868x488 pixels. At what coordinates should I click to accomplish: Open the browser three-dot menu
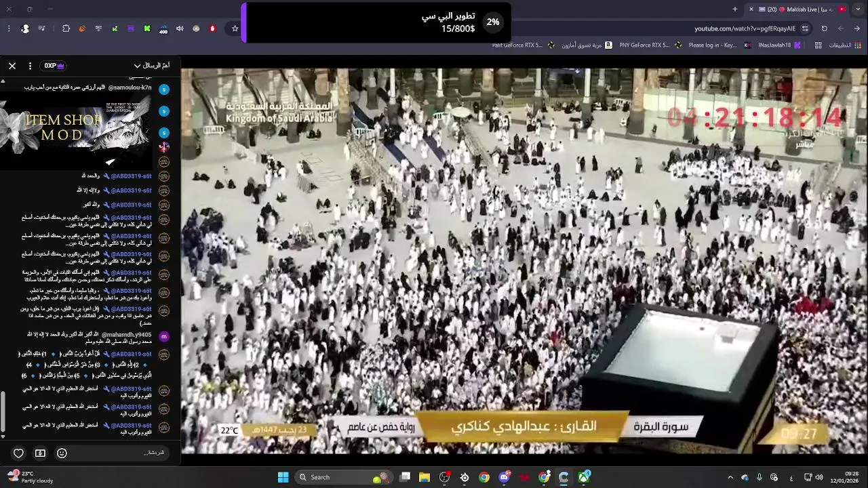tap(9, 28)
